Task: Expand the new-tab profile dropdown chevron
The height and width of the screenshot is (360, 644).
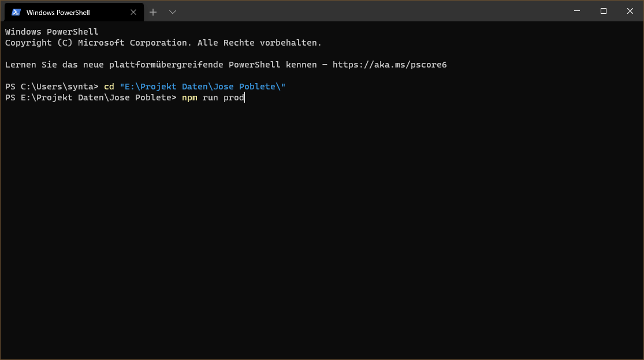Action: tap(172, 12)
